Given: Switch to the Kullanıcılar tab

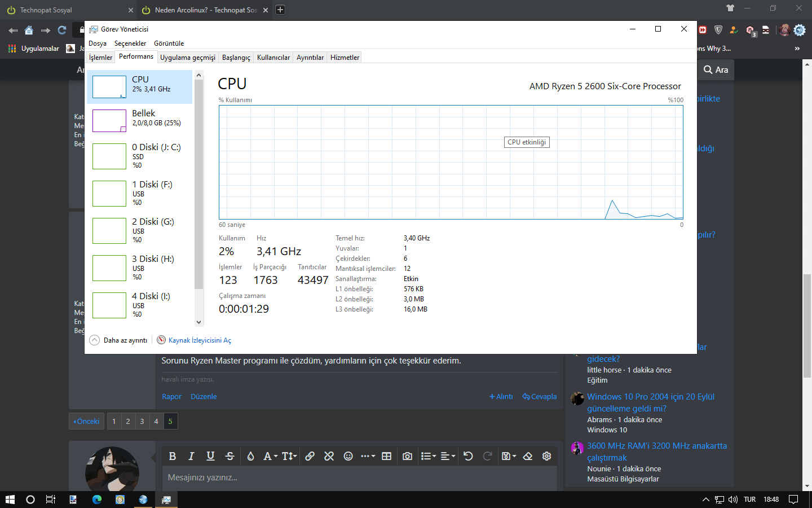Looking at the screenshot, I should click(273, 58).
